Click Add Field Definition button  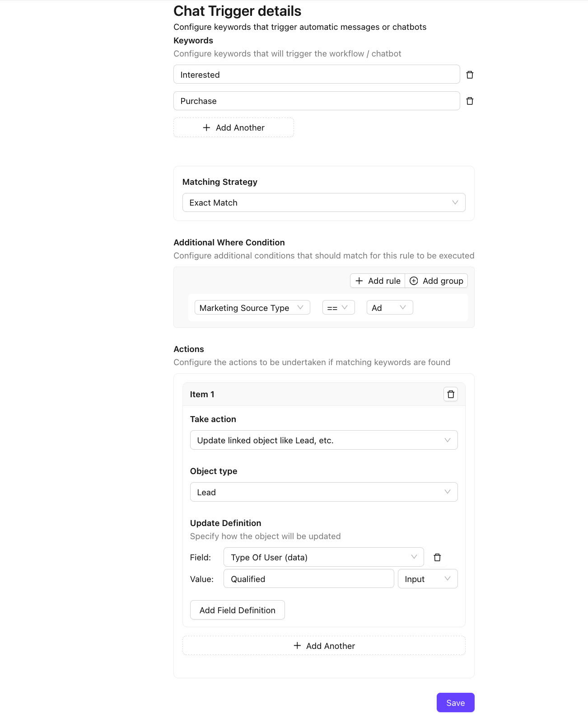click(x=237, y=610)
